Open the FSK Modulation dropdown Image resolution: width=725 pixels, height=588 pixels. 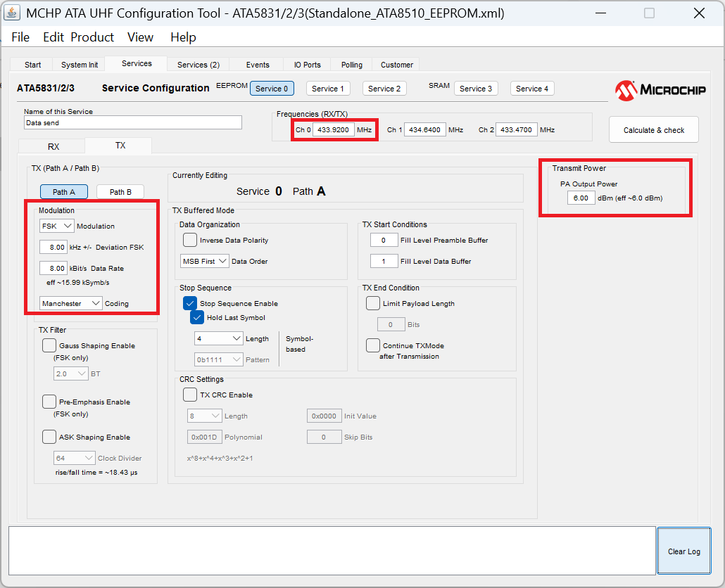click(56, 226)
